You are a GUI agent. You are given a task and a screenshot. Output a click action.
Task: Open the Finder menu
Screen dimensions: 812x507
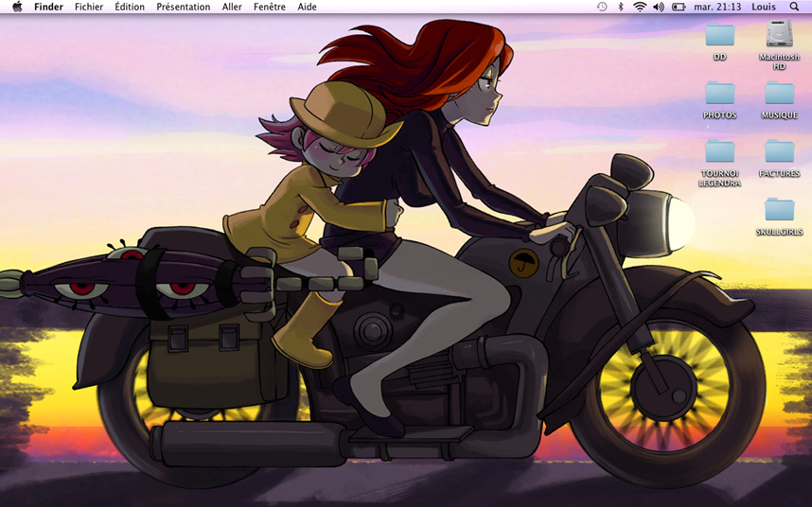[48, 7]
